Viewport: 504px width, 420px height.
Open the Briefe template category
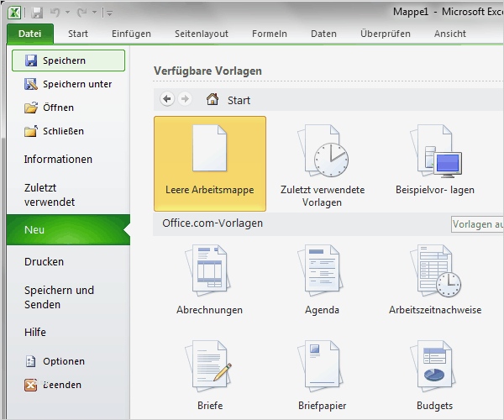point(210,375)
